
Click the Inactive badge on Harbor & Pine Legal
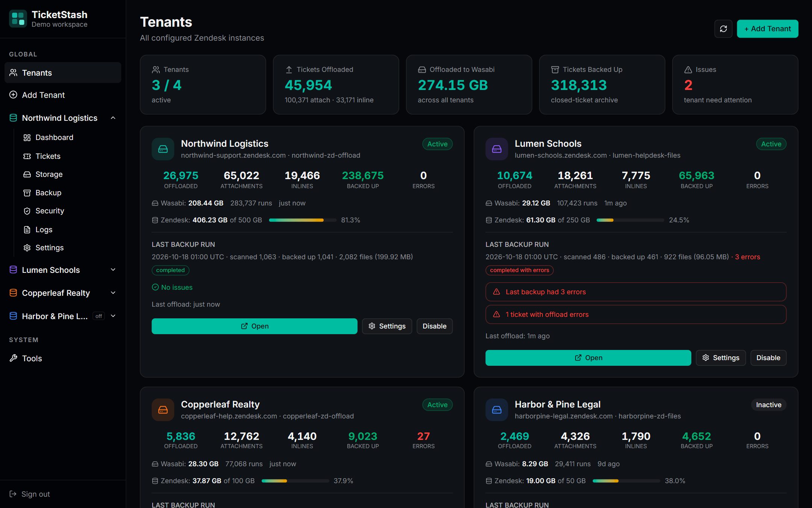pyautogui.click(x=768, y=405)
